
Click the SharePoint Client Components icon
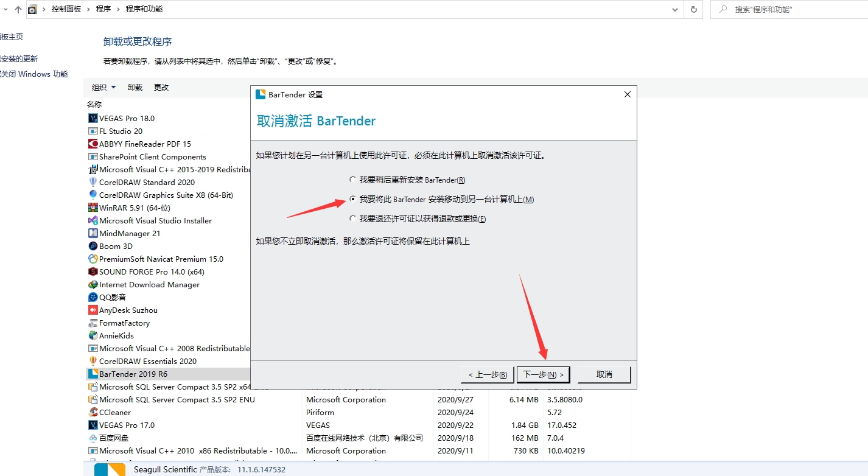pyautogui.click(x=93, y=156)
